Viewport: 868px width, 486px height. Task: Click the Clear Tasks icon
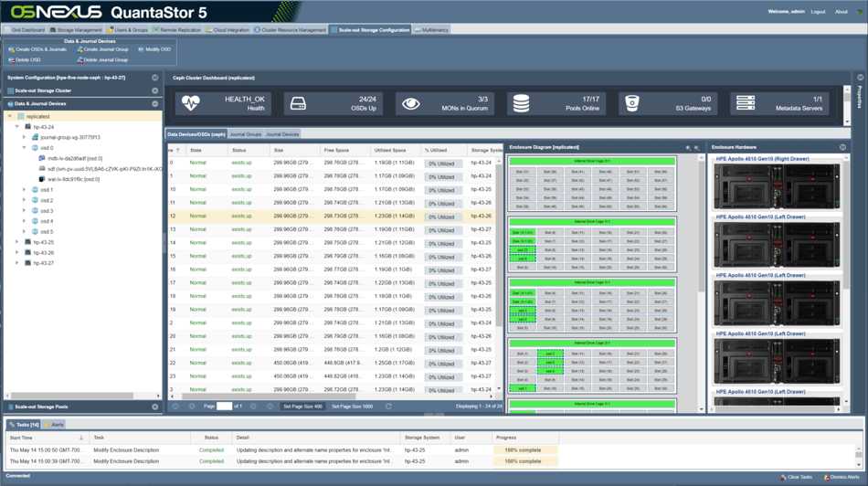coord(783,477)
